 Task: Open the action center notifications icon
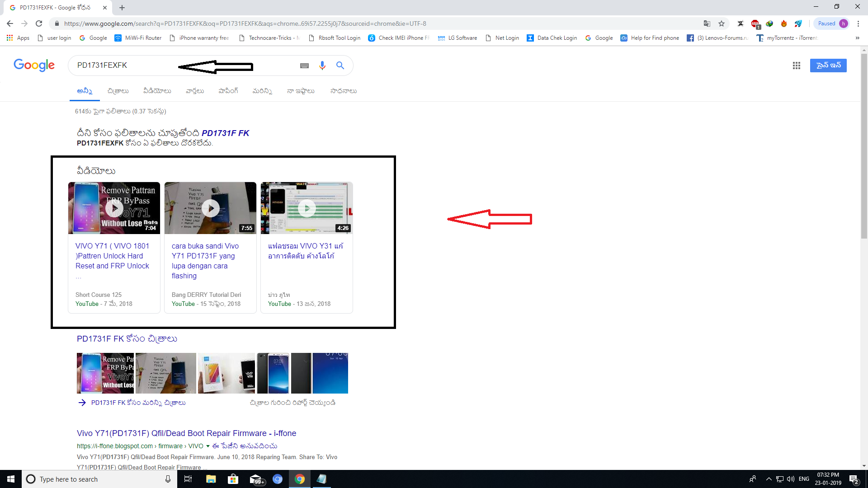coord(854,479)
